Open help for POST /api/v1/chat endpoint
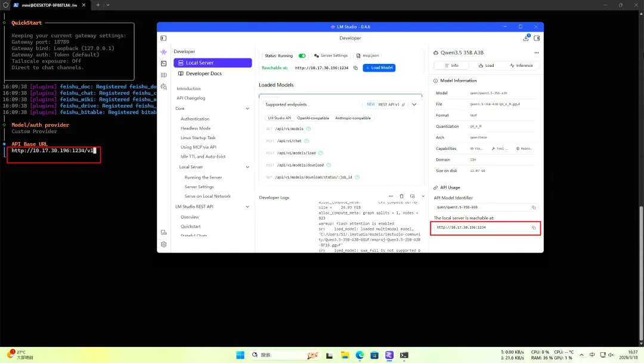644x363 pixels. click(x=306, y=140)
